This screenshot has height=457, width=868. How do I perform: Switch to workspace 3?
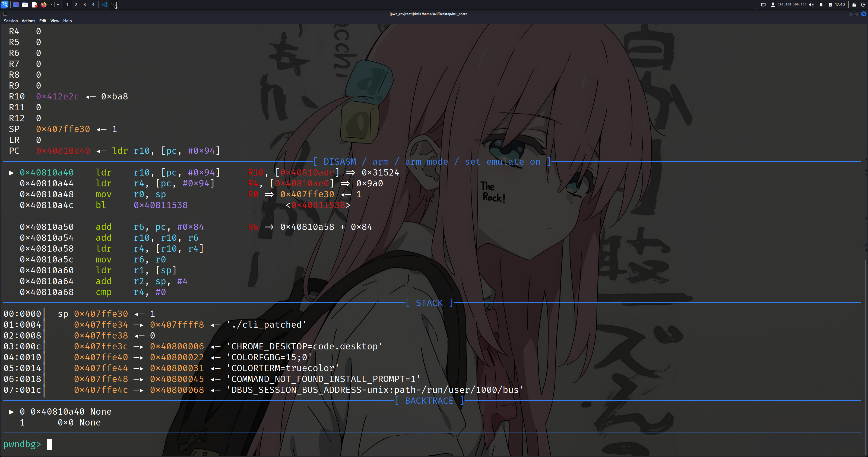pyautogui.click(x=85, y=4)
